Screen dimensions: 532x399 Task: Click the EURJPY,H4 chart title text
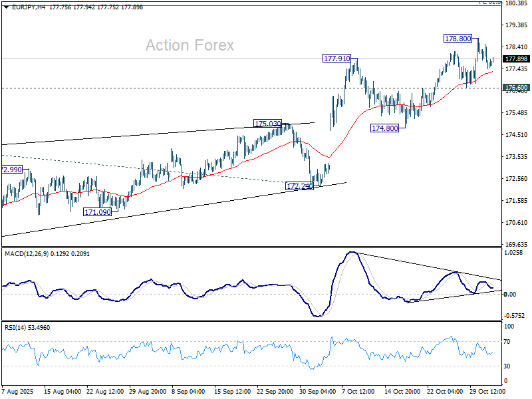[29, 7]
